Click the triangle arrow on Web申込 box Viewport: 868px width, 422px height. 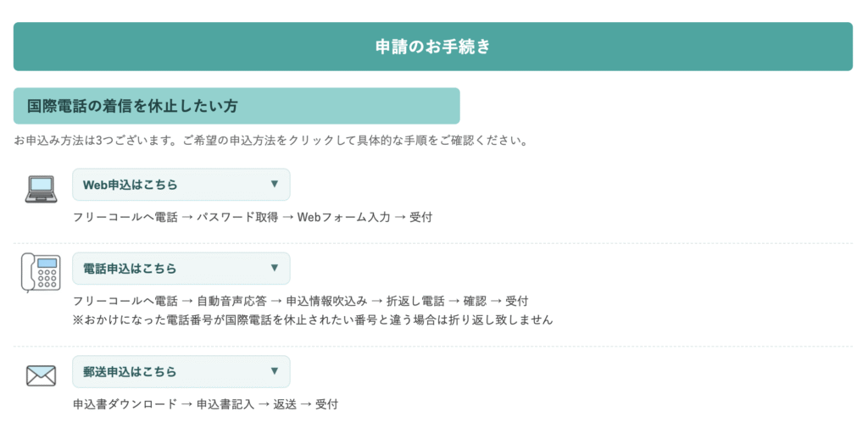(274, 184)
